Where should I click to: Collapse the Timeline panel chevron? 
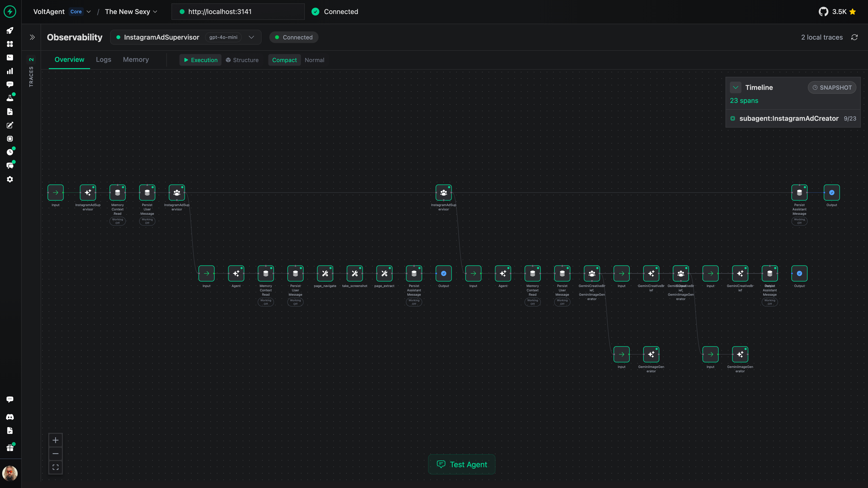(x=735, y=88)
